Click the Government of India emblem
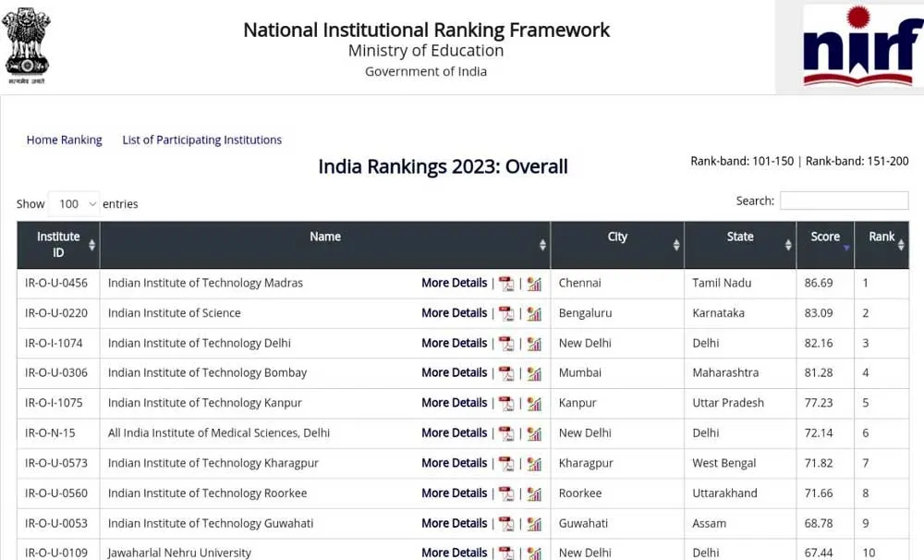 click(x=26, y=46)
